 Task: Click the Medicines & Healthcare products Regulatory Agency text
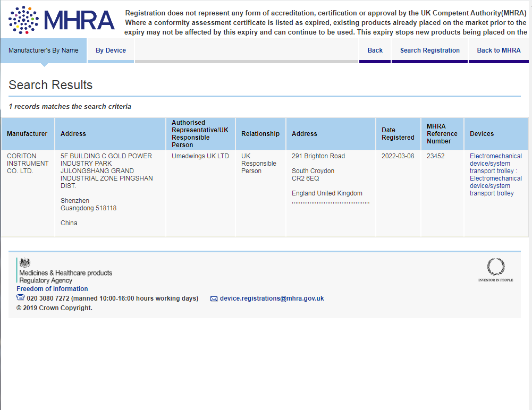pyautogui.click(x=65, y=276)
